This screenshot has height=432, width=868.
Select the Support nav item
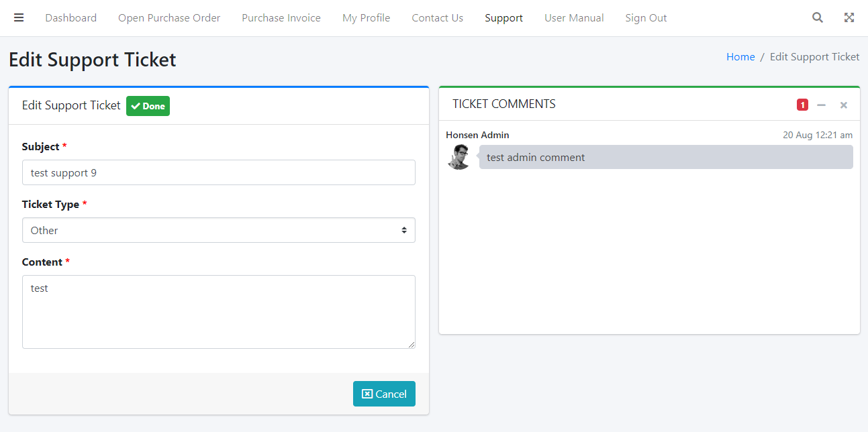pos(503,18)
